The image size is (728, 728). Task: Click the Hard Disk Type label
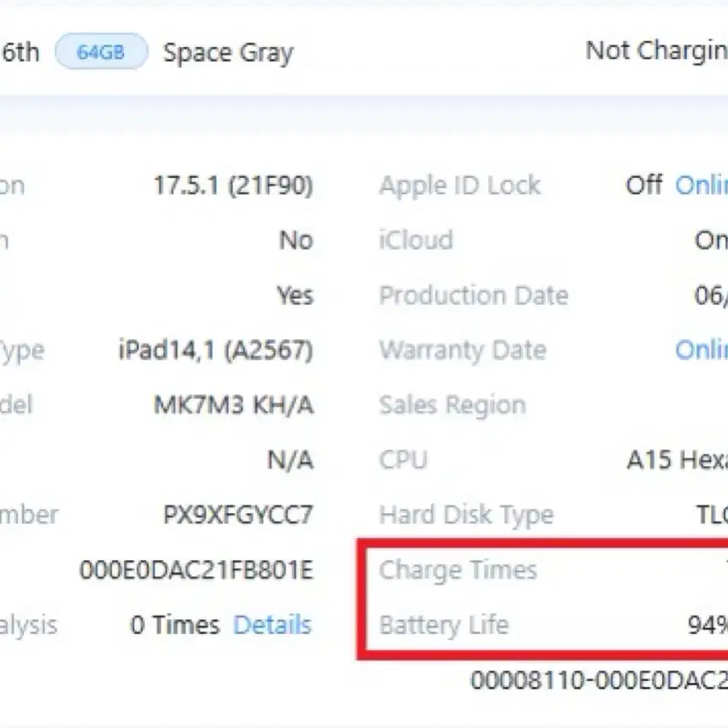tap(466, 515)
